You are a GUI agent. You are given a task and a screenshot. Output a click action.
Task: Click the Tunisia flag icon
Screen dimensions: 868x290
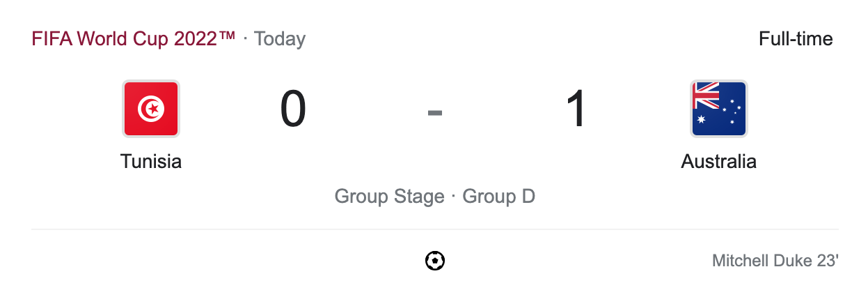pyautogui.click(x=151, y=109)
